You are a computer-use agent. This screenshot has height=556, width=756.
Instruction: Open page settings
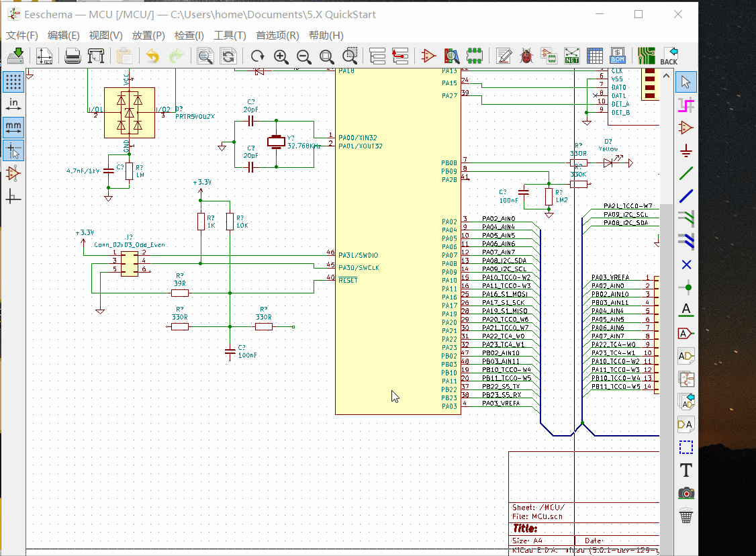pyautogui.click(x=44, y=56)
